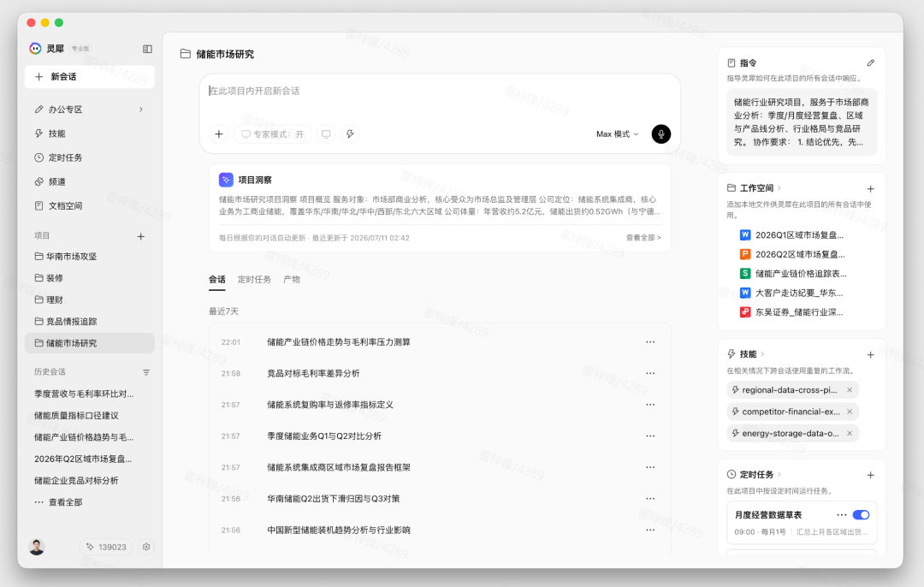Open more options for 储能产业链价格走势与毛利率压力测算
This screenshot has width=924, height=587.
pos(650,341)
